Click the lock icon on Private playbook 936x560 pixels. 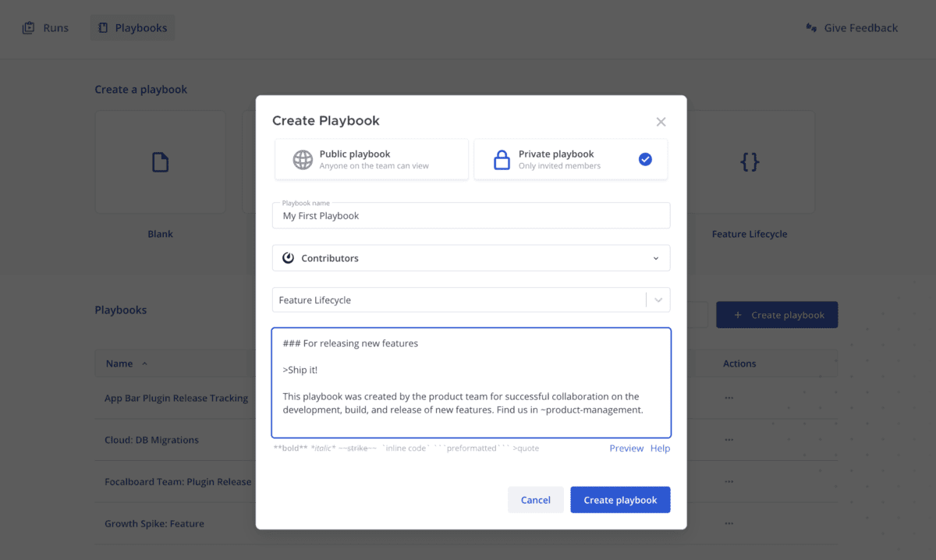[x=502, y=159]
